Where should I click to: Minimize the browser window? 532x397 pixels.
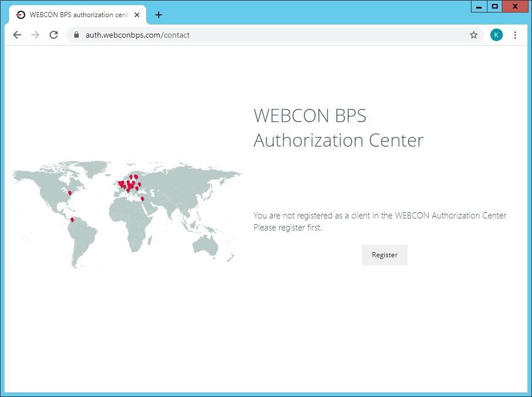(479, 6)
